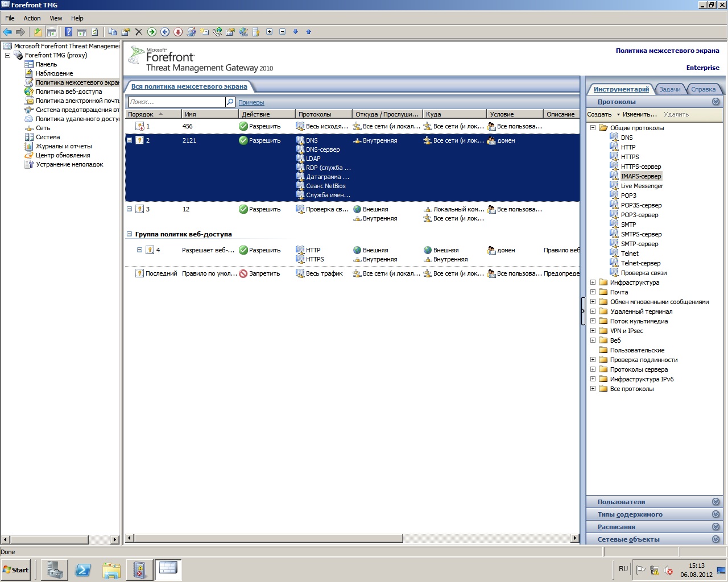This screenshot has height=582, width=728.
Task: Collapse the Общие протоколы folder
Action: 593,128
